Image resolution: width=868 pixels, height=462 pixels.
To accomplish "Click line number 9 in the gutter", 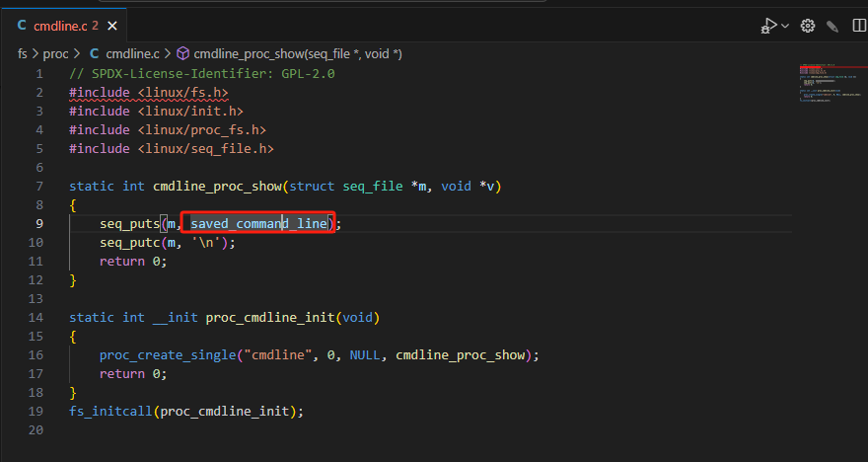I will point(39,223).
